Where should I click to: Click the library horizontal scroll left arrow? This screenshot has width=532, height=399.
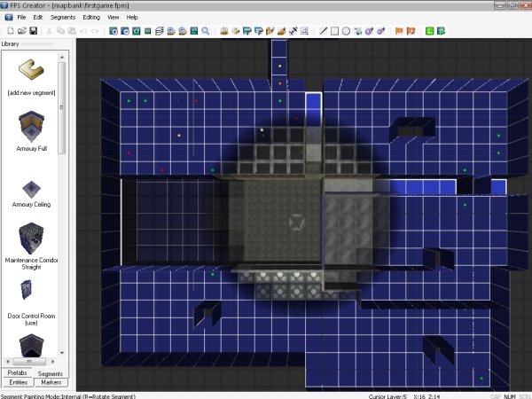(x=7, y=361)
